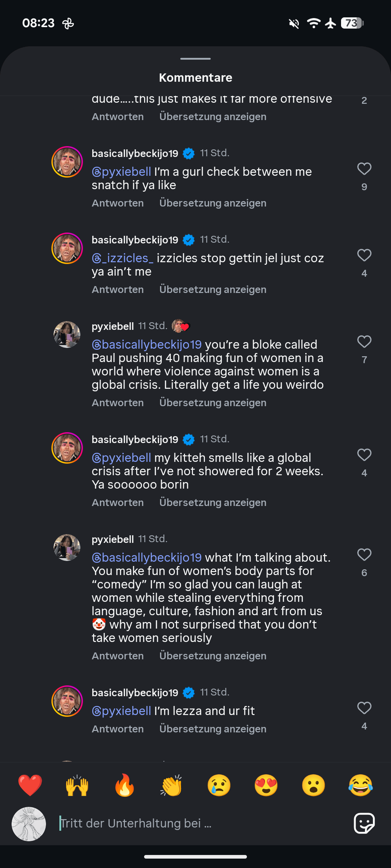Viewport: 391px width, 868px height.
Task: Send the laughing tears emoji reaction
Action: click(361, 786)
